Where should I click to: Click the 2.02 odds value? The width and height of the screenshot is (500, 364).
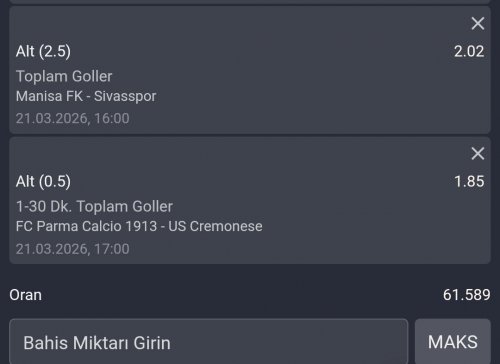point(469,51)
